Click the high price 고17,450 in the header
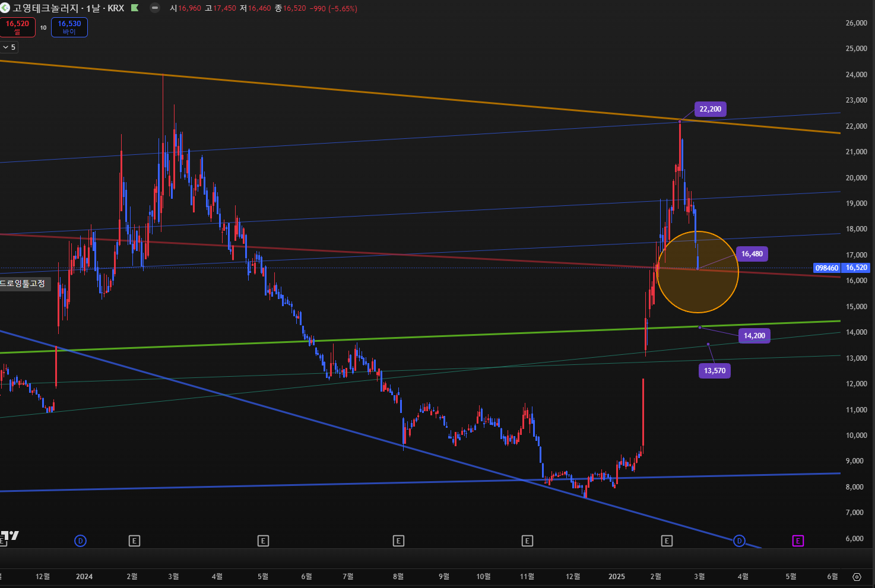This screenshot has width=875, height=588. coord(220,8)
